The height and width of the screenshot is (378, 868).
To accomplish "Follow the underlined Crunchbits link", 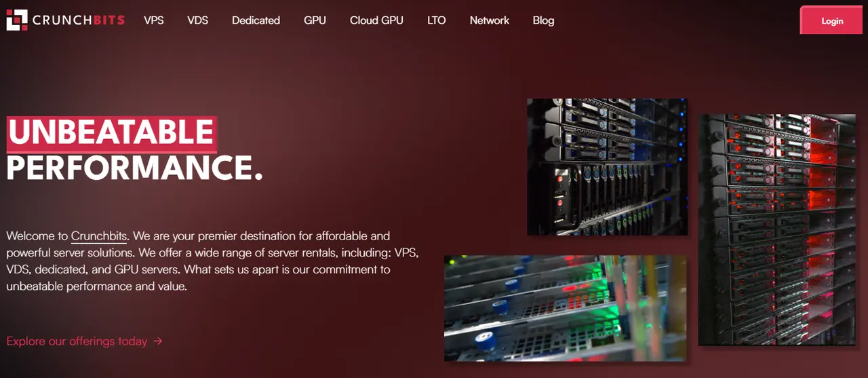I will coord(99,236).
